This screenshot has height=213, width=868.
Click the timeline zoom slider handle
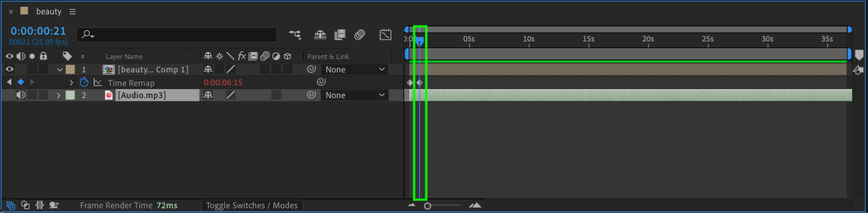click(428, 206)
